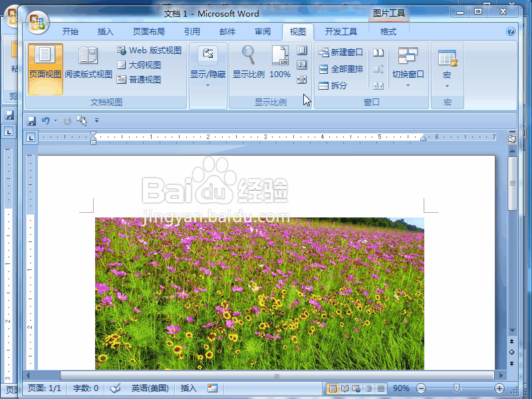Switch to Full Screen Reading via status bar

click(x=344, y=388)
